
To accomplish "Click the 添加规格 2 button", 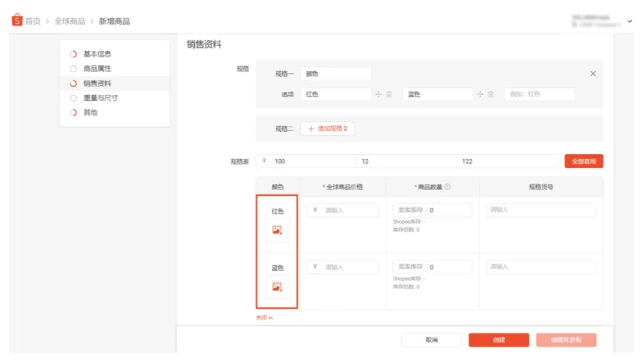I will tap(327, 129).
